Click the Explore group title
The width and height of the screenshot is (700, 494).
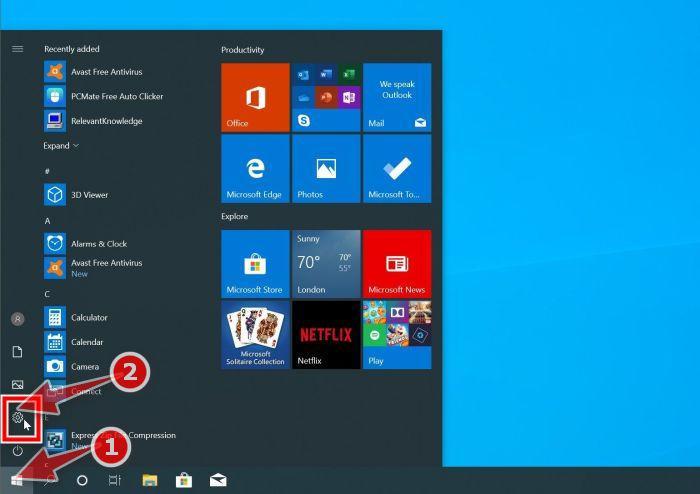[235, 216]
